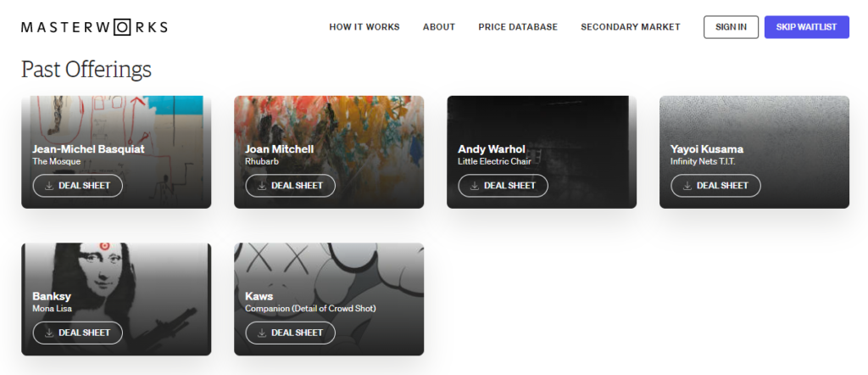Image resolution: width=868 pixels, height=375 pixels.
Task: Go to the About page
Action: point(439,27)
